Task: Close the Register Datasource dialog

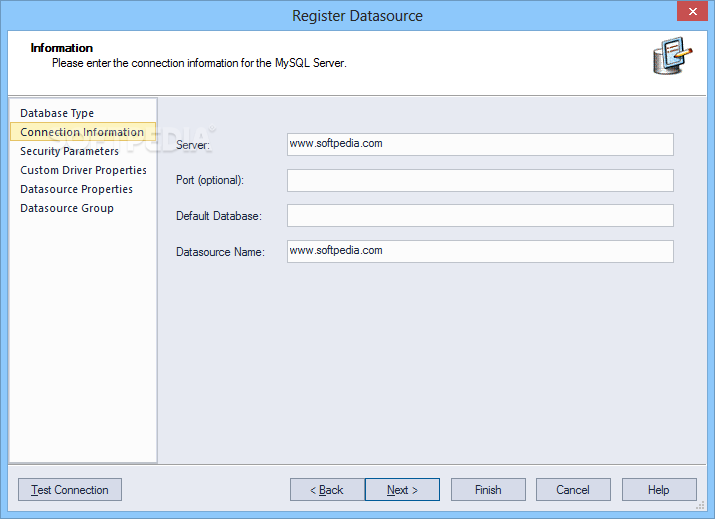Action: point(692,13)
